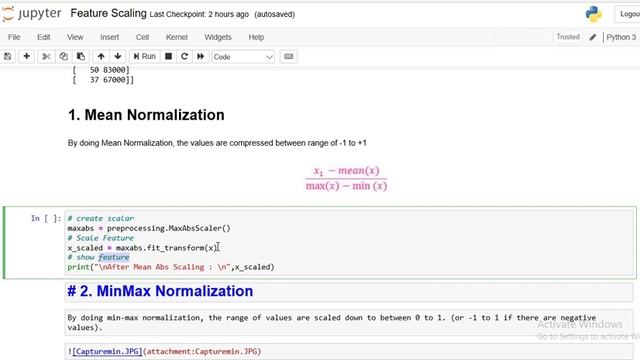Open the Widgets menu

tap(218, 37)
